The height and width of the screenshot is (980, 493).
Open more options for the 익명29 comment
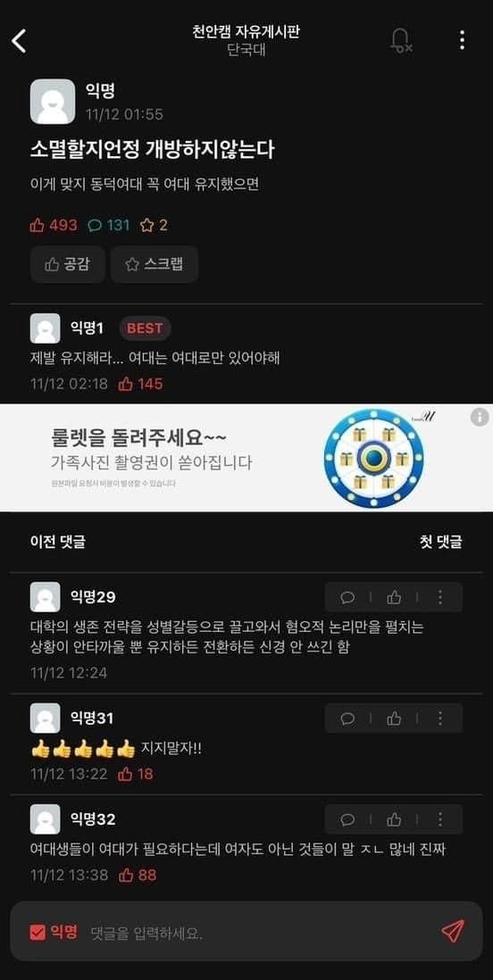click(439, 597)
